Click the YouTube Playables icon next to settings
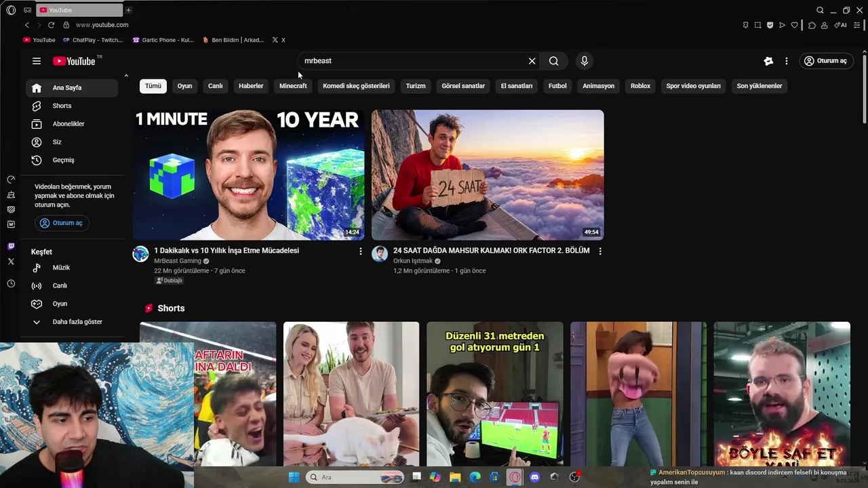The image size is (868, 488). (768, 61)
